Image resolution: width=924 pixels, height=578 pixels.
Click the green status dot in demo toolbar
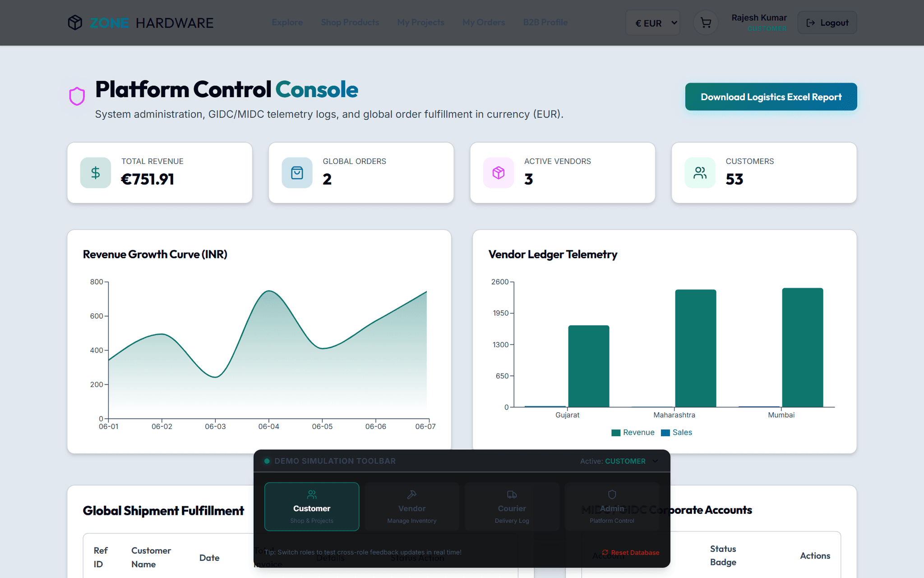pos(267,461)
